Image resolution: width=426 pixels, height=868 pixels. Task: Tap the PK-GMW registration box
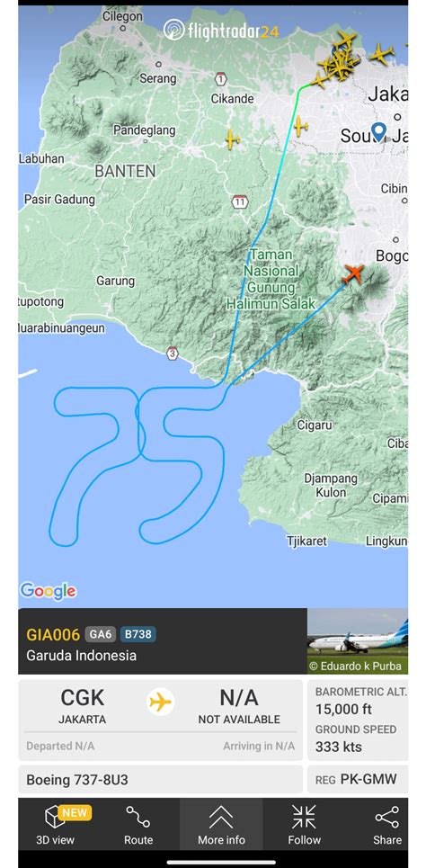point(358,780)
